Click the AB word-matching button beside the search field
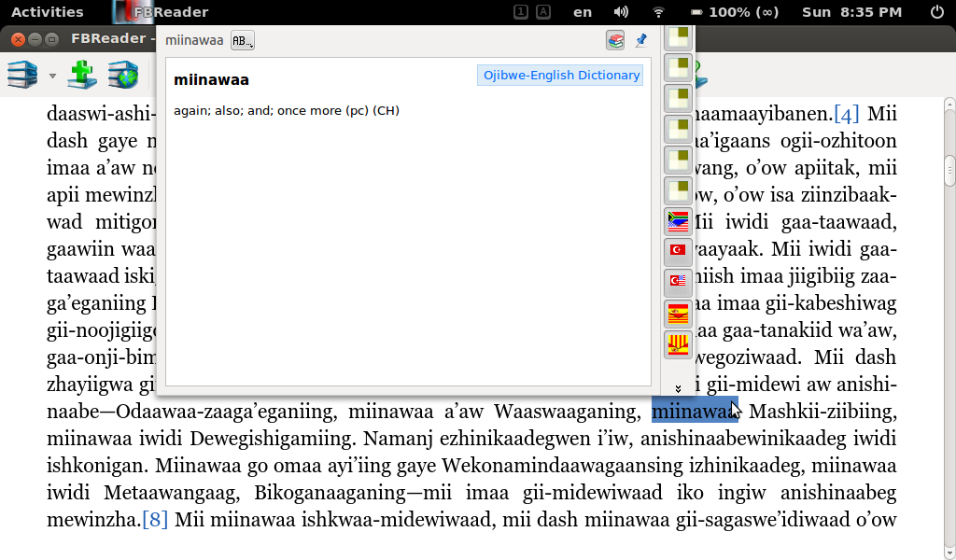This screenshot has height=560, width=956. click(240, 40)
